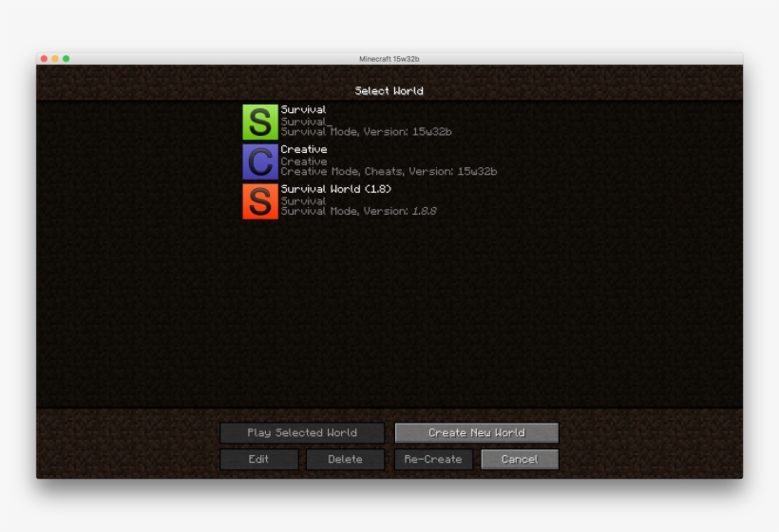Open the Edit world button
Viewport: 779px width, 532px height.
click(x=258, y=460)
